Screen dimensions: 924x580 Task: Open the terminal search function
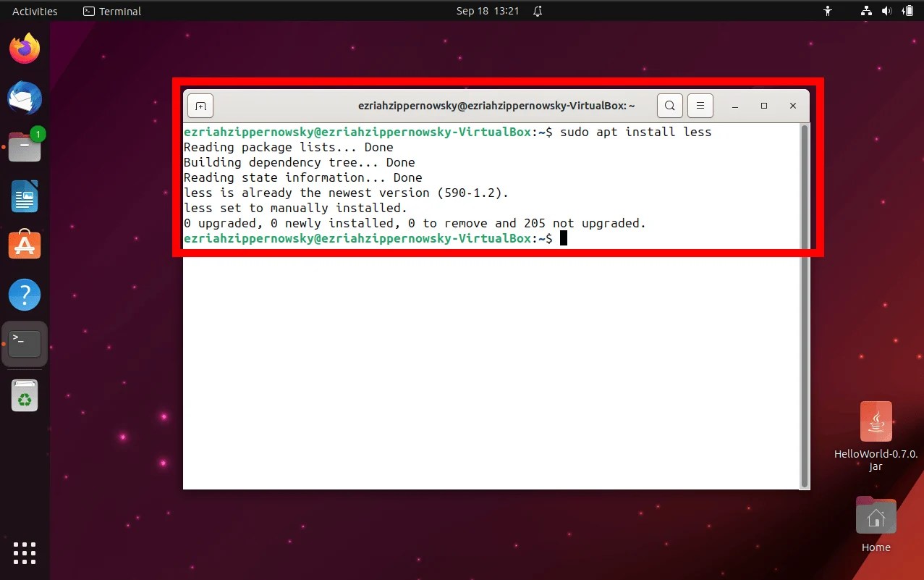669,105
